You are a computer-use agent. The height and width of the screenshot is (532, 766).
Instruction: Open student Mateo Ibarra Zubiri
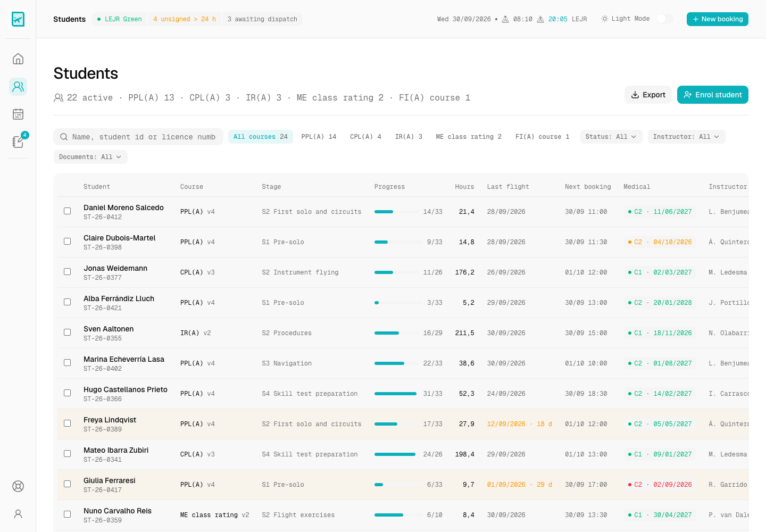116,450
